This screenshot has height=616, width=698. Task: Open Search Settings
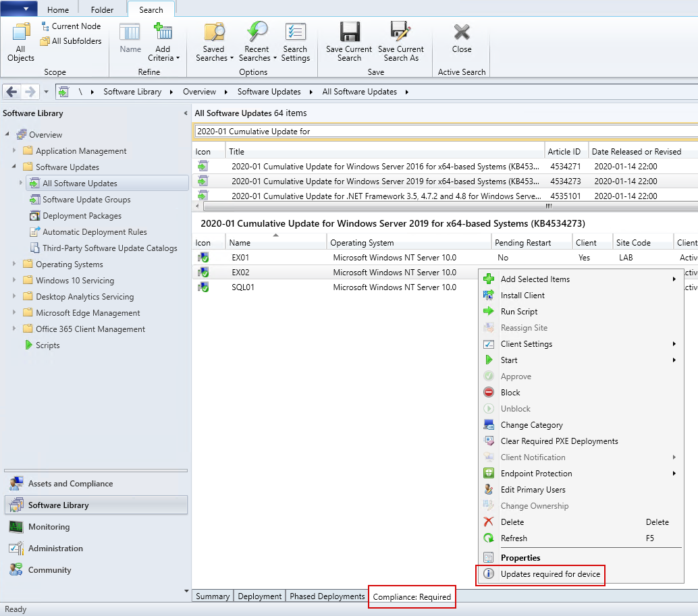click(x=295, y=43)
